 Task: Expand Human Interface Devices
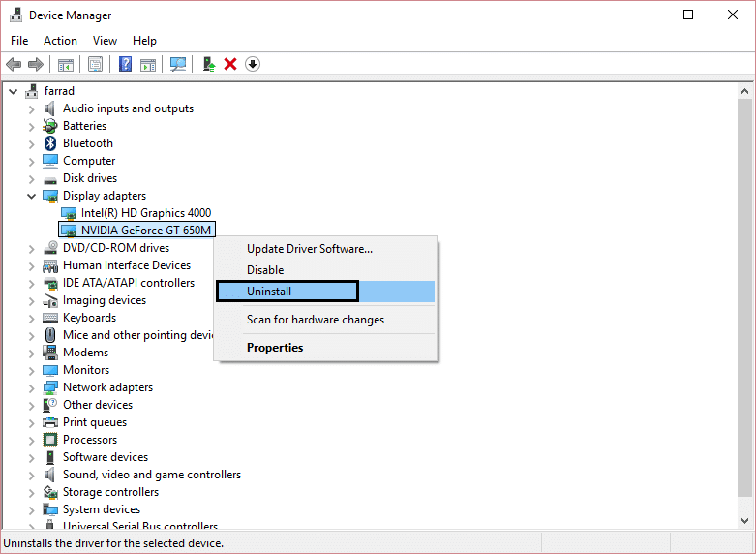(31, 266)
